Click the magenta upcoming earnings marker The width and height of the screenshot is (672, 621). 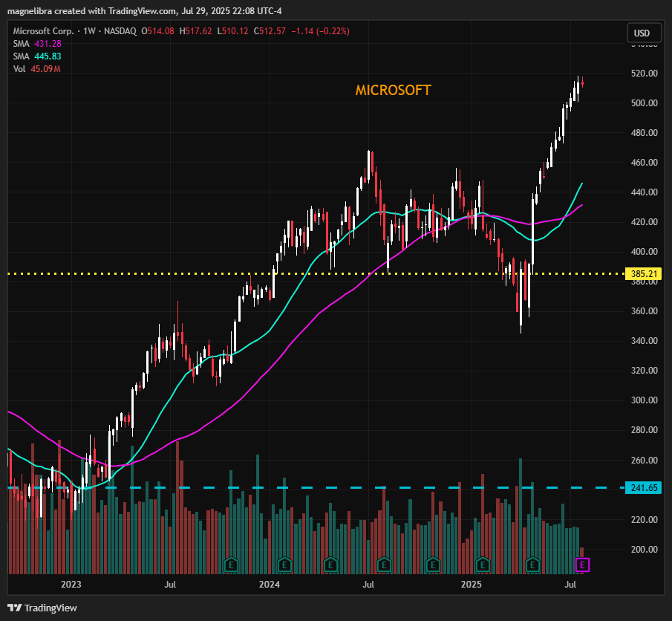click(x=582, y=565)
